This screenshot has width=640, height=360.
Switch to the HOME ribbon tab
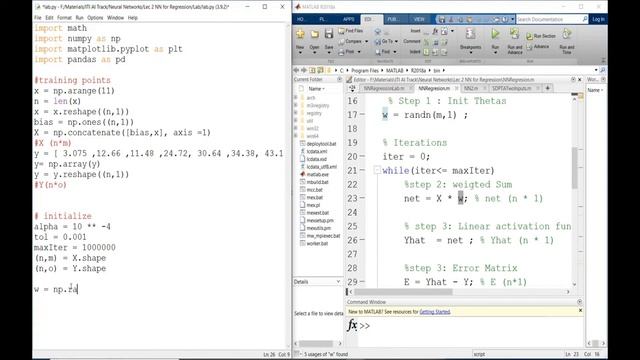tap(301, 19)
